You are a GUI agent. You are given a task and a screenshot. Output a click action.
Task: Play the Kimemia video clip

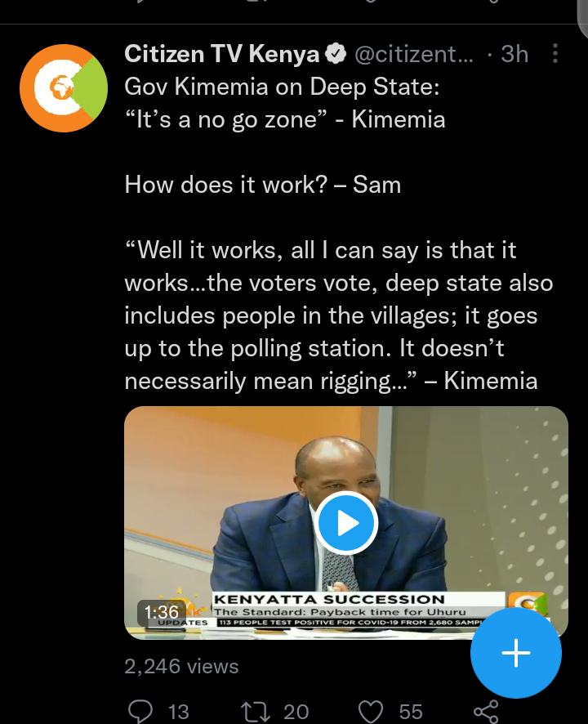346,523
